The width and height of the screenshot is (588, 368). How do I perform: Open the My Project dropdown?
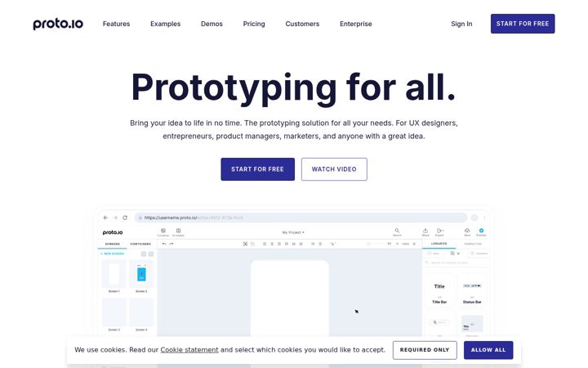tap(293, 232)
